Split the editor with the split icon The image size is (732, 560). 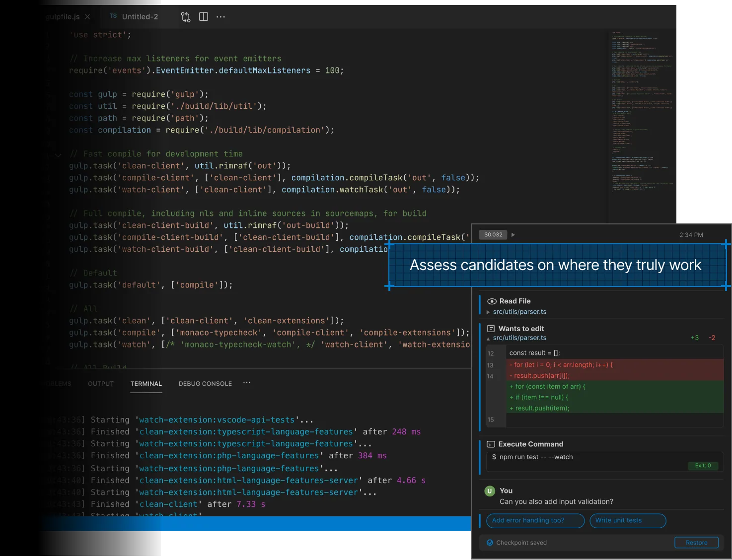pyautogui.click(x=204, y=17)
